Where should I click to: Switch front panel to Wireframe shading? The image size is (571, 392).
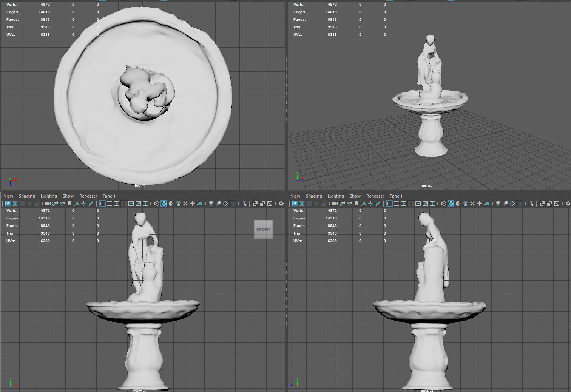point(157,204)
